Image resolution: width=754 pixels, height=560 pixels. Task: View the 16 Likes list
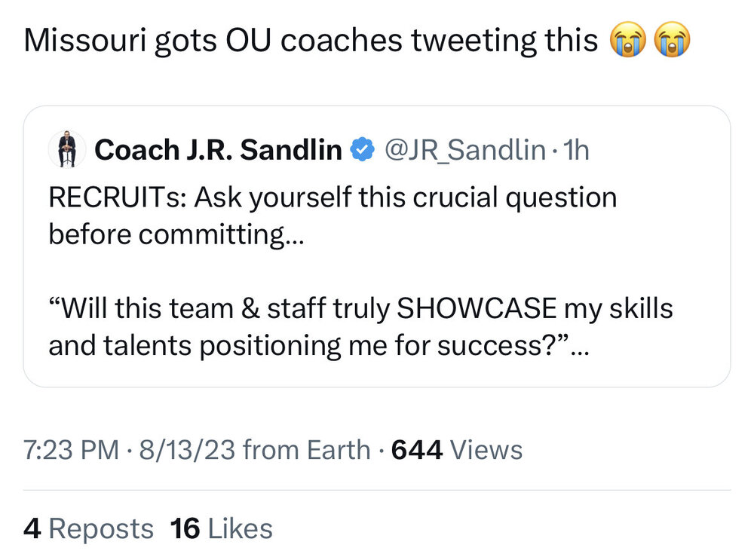pyautogui.click(x=222, y=528)
